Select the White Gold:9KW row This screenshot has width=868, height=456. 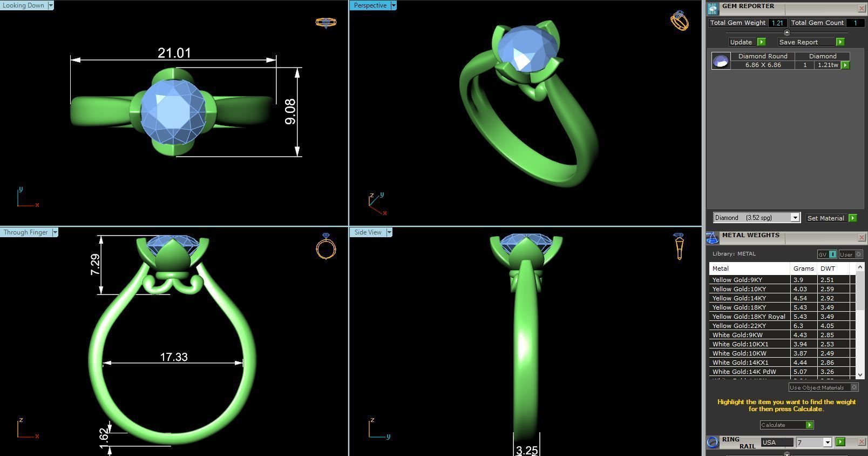pos(782,335)
